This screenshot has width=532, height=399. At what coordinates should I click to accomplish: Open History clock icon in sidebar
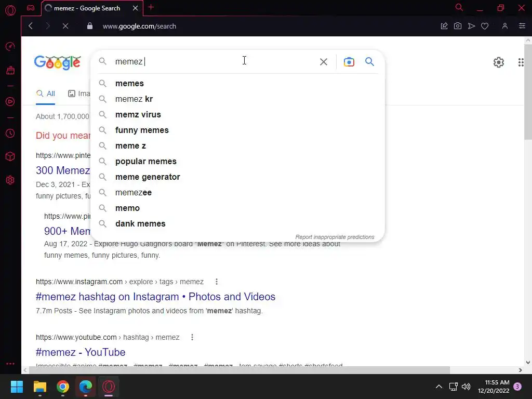click(x=10, y=134)
